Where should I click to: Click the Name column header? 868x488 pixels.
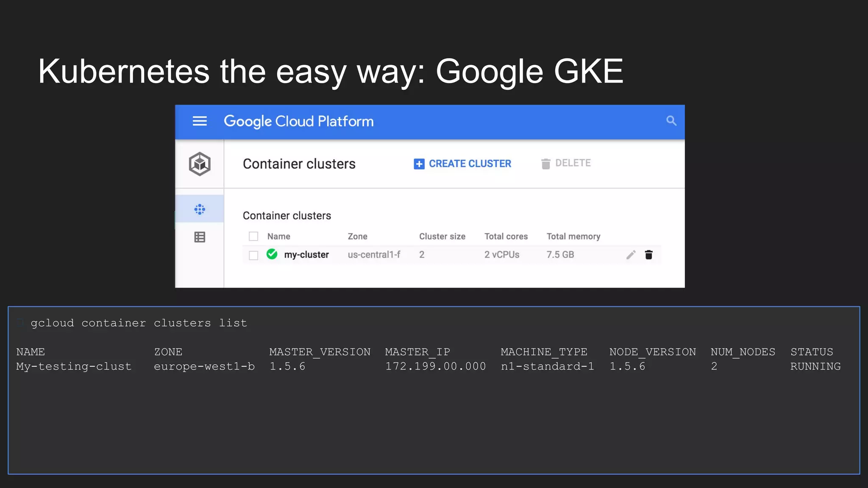coord(279,236)
